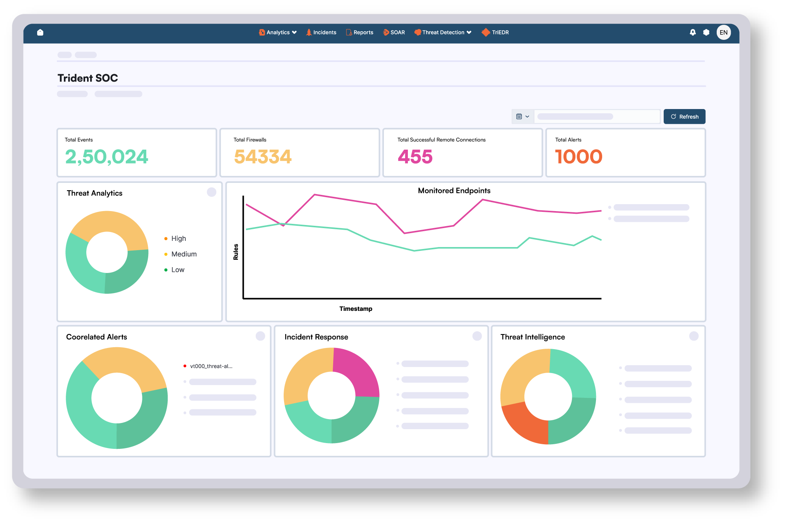Click the EN language avatar
The height and width of the screenshot is (532, 791).
(723, 32)
